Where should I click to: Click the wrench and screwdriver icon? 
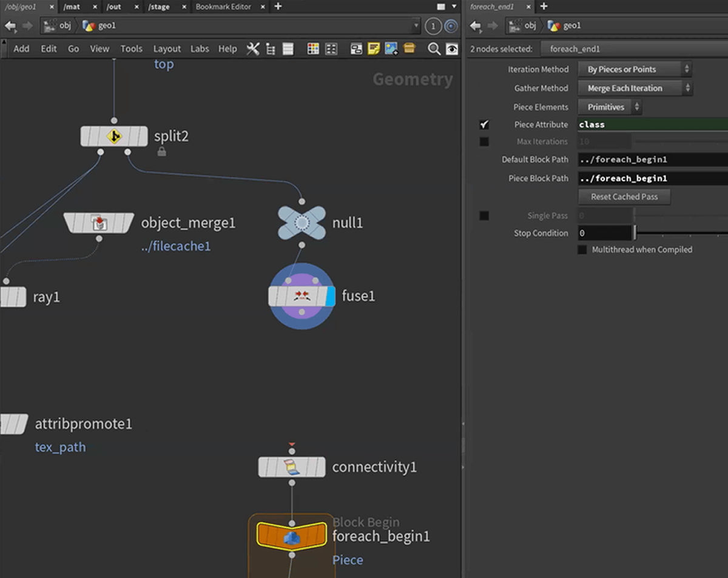253,49
